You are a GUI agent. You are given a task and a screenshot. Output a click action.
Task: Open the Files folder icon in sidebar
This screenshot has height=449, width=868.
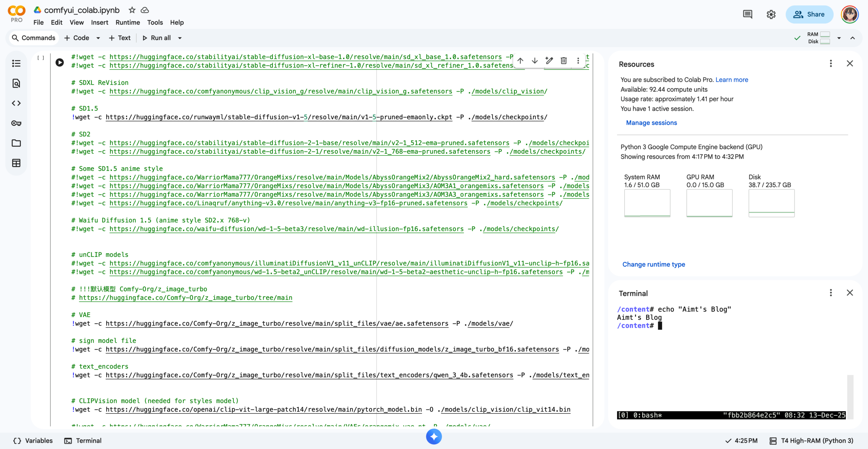pyautogui.click(x=16, y=143)
